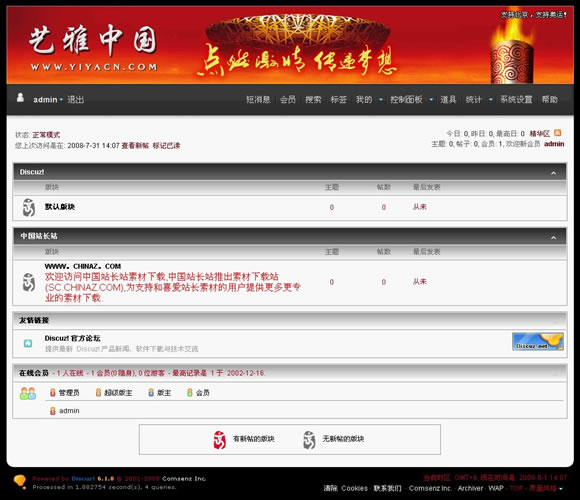
Task: Collapse the Discuz! category section
Action: 553,173
